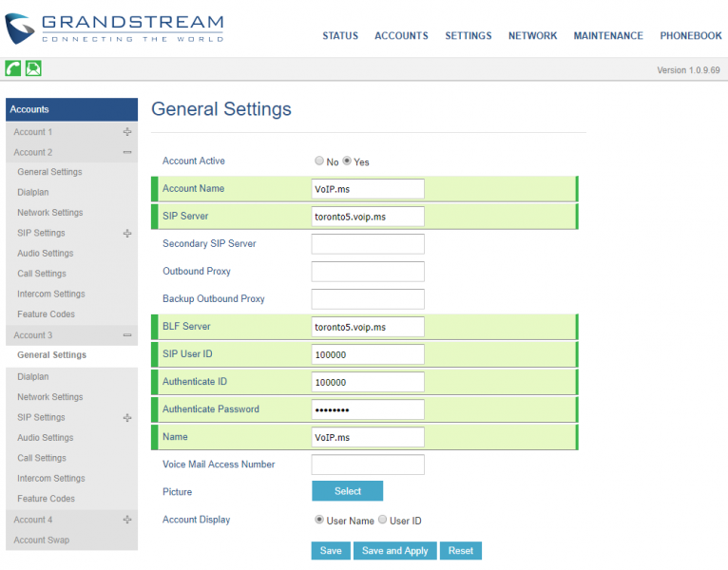Image resolution: width=728 pixels, height=570 pixels.
Task: Focus the Backup Outbound Proxy field
Action: pos(368,299)
